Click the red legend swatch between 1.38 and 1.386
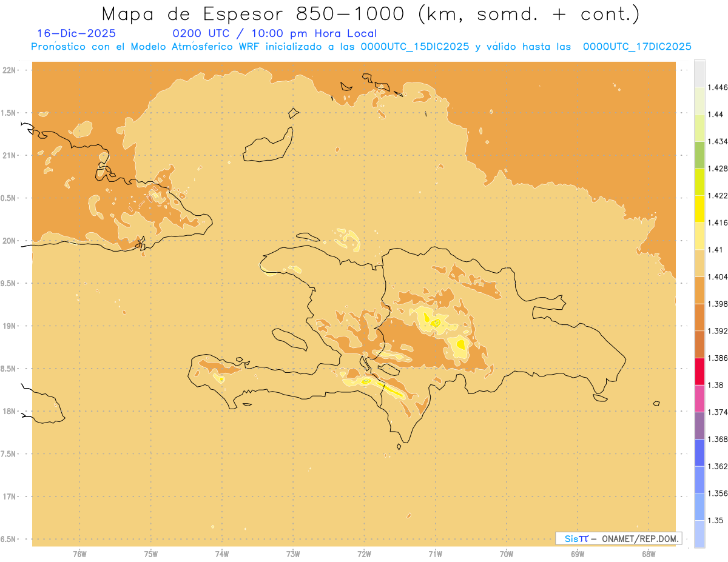The image size is (728, 562). [x=699, y=372]
